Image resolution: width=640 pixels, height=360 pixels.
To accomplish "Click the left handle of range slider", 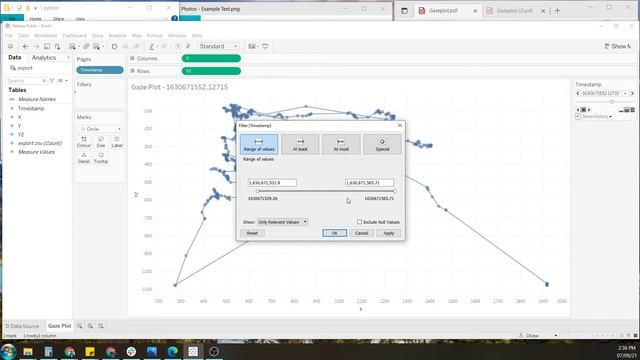I will (258, 191).
